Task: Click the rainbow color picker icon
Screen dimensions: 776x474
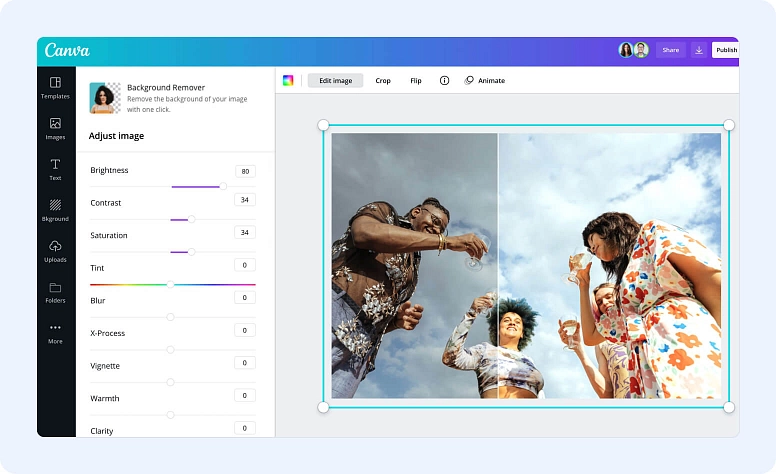Action: point(288,80)
